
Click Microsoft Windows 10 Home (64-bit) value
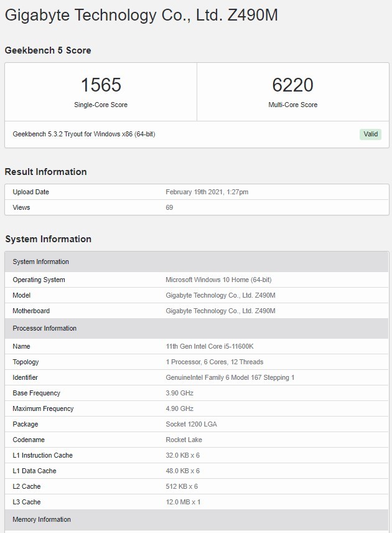pyautogui.click(x=218, y=280)
